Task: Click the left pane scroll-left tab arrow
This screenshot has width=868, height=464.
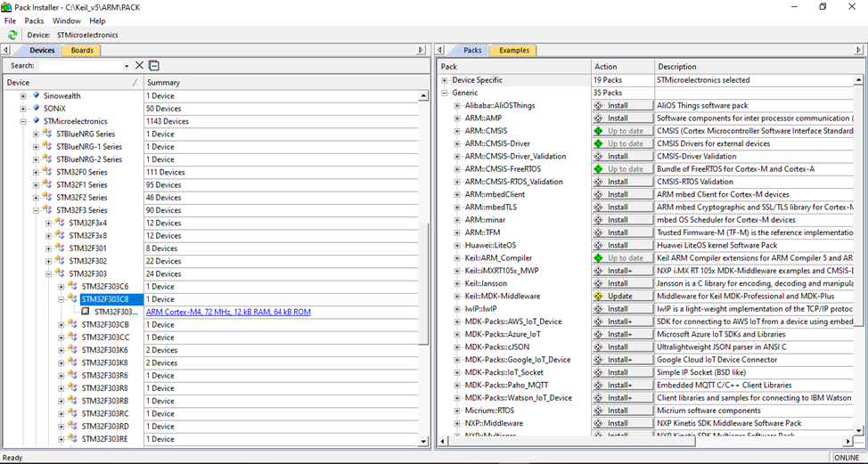Action: pos(5,51)
